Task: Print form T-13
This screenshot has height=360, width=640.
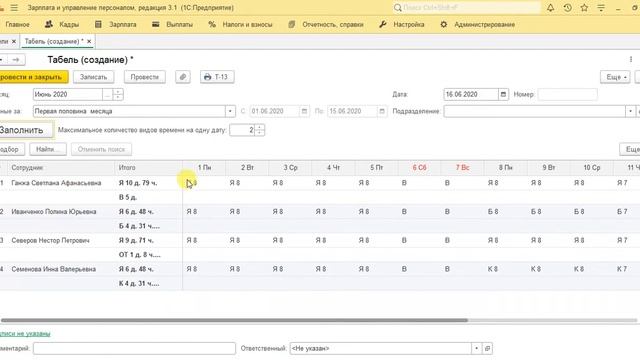Action: click(217, 77)
